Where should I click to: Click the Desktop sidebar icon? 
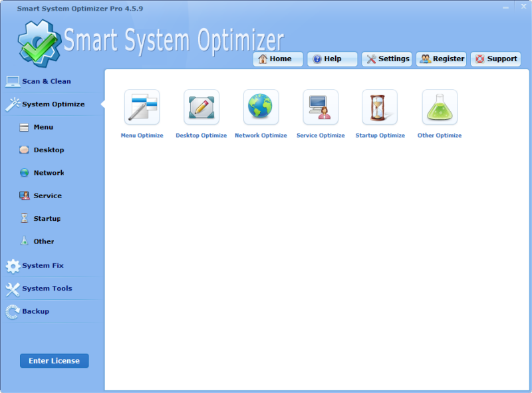pos(24,150)
